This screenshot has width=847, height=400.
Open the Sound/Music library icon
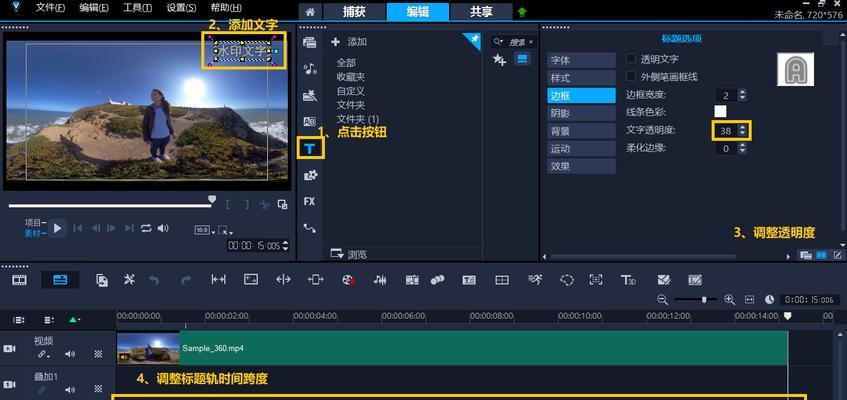click(310, 69)
